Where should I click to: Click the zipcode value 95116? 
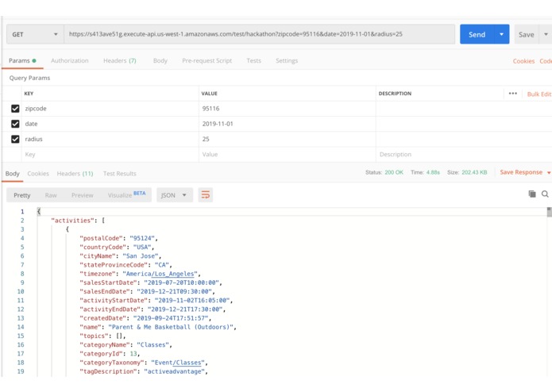point(211,109)
